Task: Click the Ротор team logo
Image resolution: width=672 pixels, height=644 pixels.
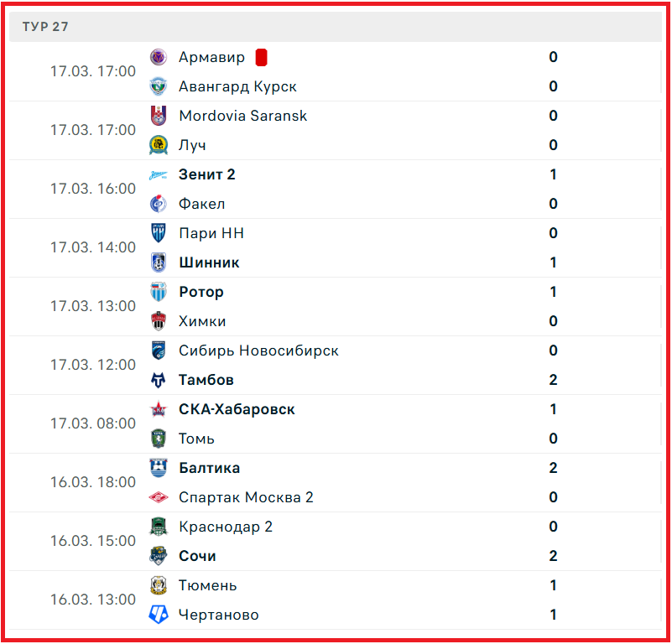Action: [159, 292]
